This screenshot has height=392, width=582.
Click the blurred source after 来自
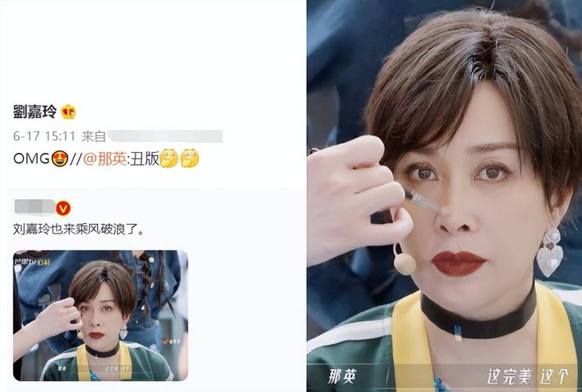(164, 136)
